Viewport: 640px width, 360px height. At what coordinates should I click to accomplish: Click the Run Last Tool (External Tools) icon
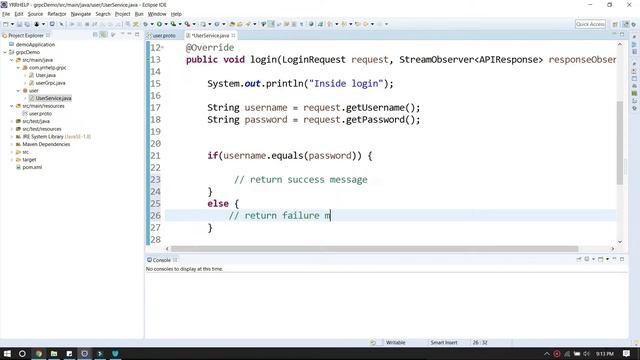(x=187, y=24)
